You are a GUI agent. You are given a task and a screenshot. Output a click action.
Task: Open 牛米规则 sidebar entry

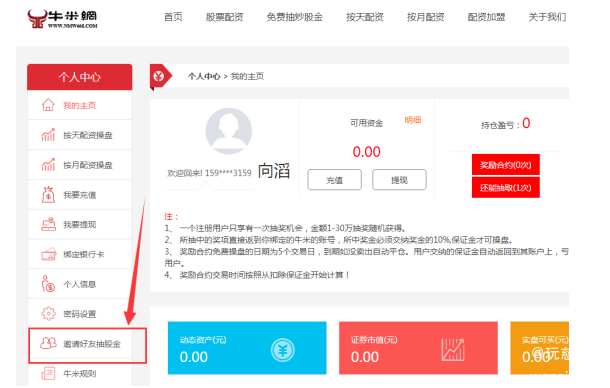80,374
